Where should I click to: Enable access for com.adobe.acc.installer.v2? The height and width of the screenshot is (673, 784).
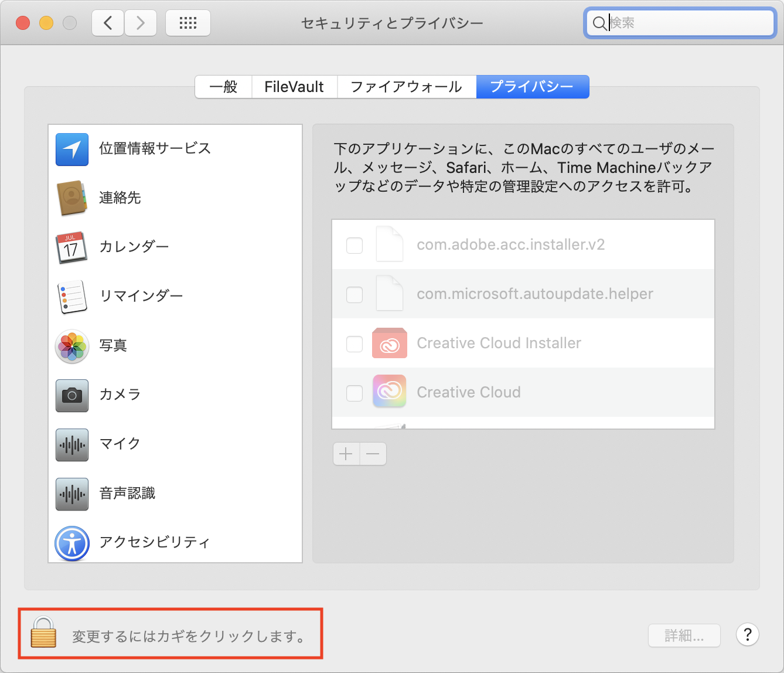(354, 246)
